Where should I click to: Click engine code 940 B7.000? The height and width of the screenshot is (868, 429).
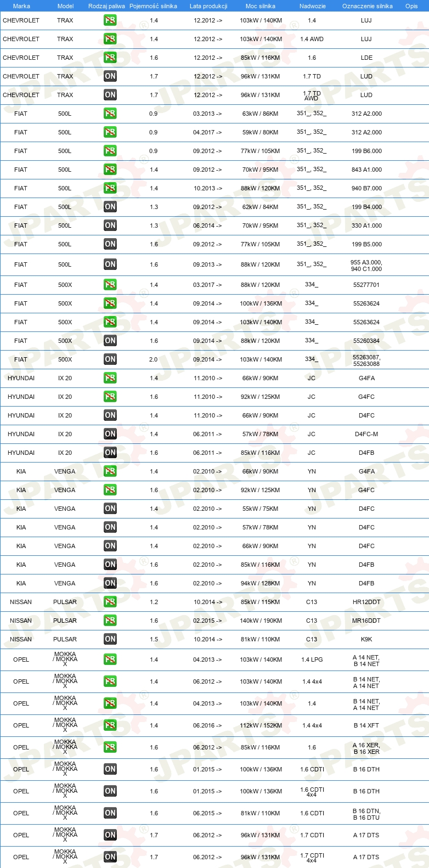(x=366, y=188)
